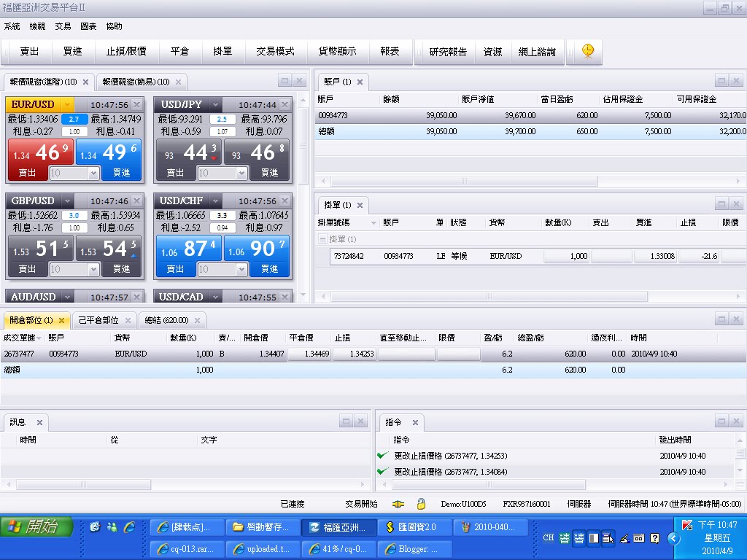This screenshot has width=747, height=560.
Task: Close the GBP/USD quote card
Action: pyautogui.click(x=136, y=201)
